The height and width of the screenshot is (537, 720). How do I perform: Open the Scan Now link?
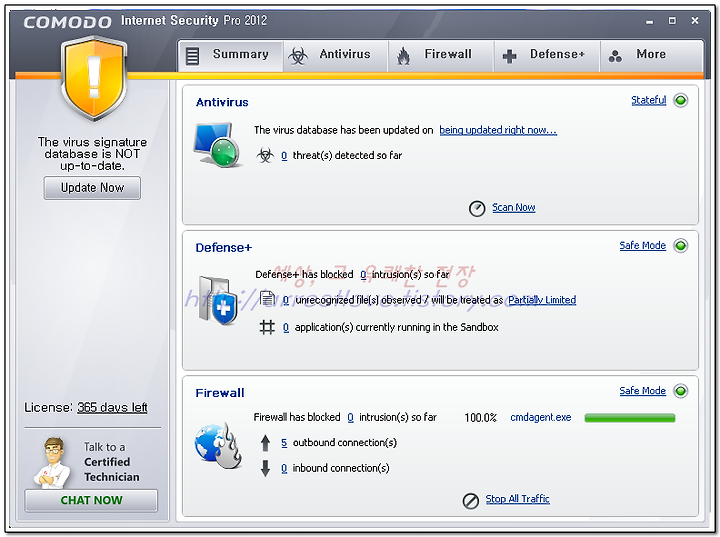(513, 208)
